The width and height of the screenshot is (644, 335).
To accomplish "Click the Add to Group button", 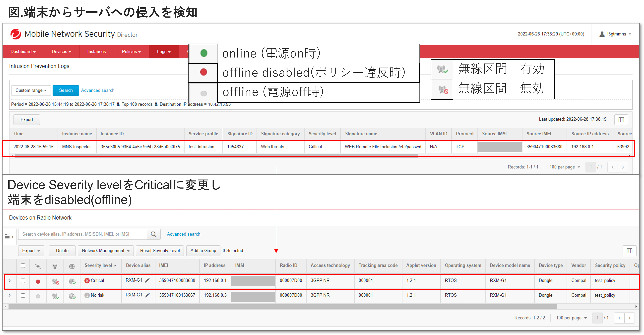I will [x=203, y=251].
